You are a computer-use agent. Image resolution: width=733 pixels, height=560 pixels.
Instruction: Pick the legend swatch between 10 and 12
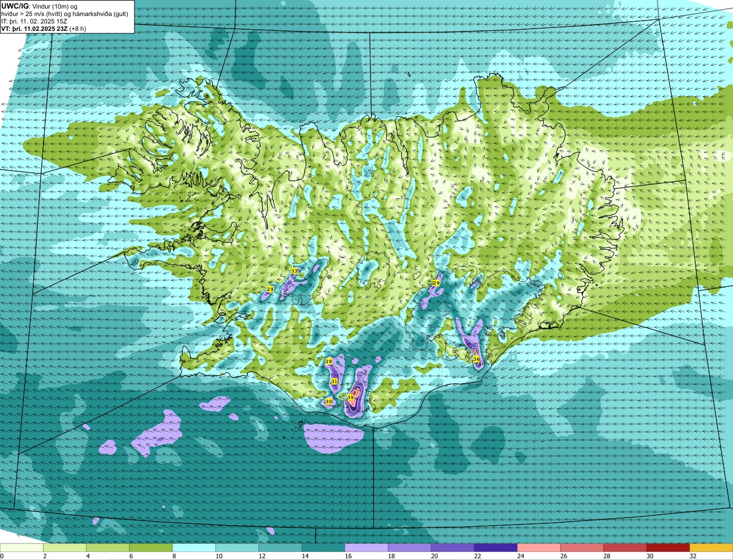coord(237,547)
